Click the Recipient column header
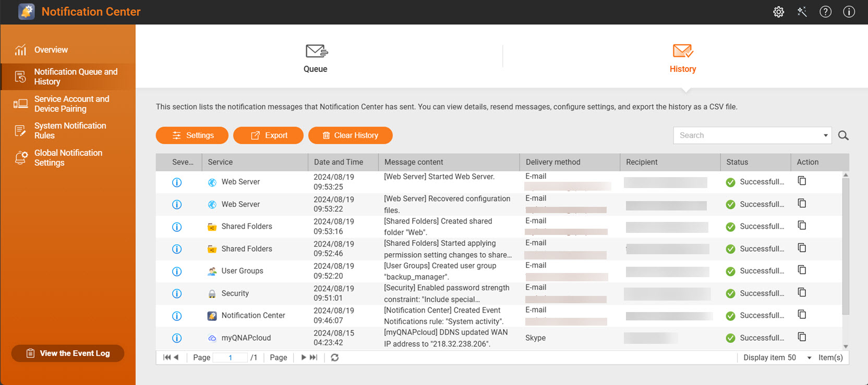The image size is (868, 385). coord(670,162)
